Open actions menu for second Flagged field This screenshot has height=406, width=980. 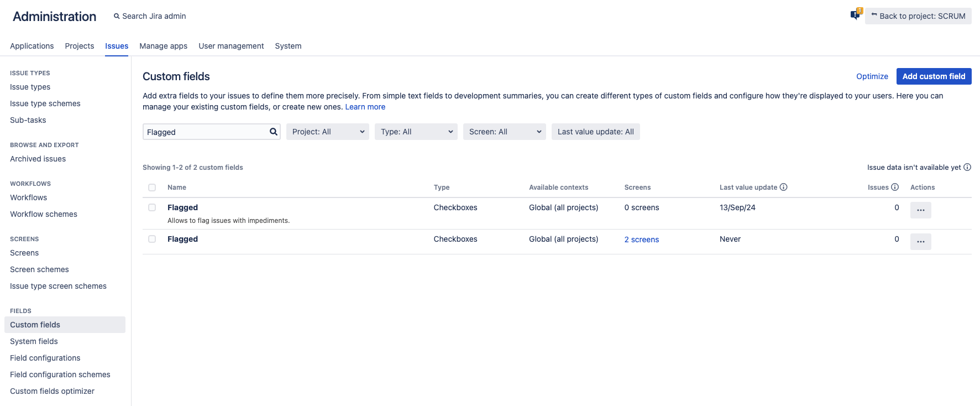[920, 242]
